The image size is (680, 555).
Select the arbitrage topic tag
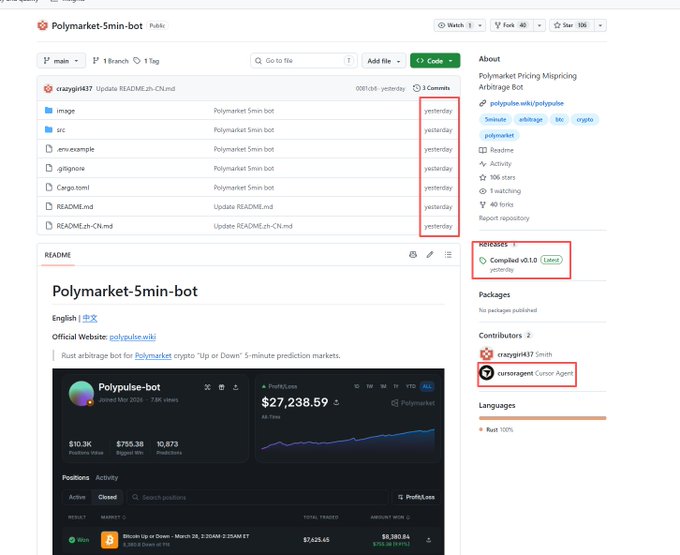pos(530,119)
